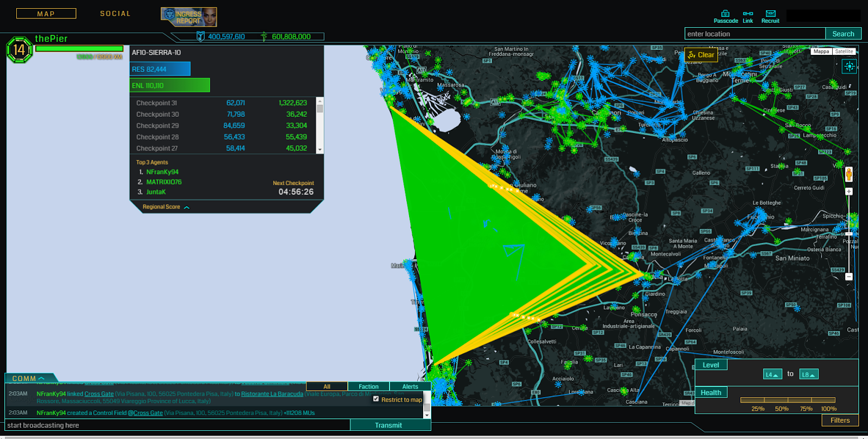The width and height of the screenshot is (868, 439).
Task: Select the Alerts comm tab
Action: [410, 386]
